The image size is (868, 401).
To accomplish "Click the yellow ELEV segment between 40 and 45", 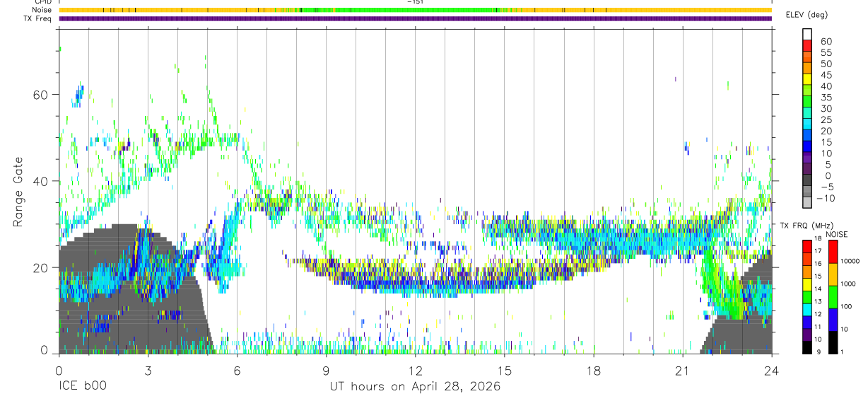I will pyautogui.click(x=807, y=80).
